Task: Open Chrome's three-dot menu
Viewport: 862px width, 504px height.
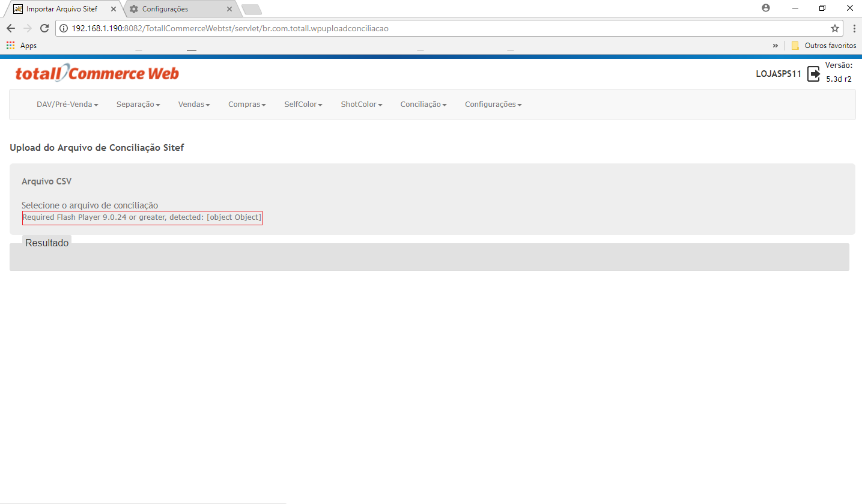Action: (854, 28)
